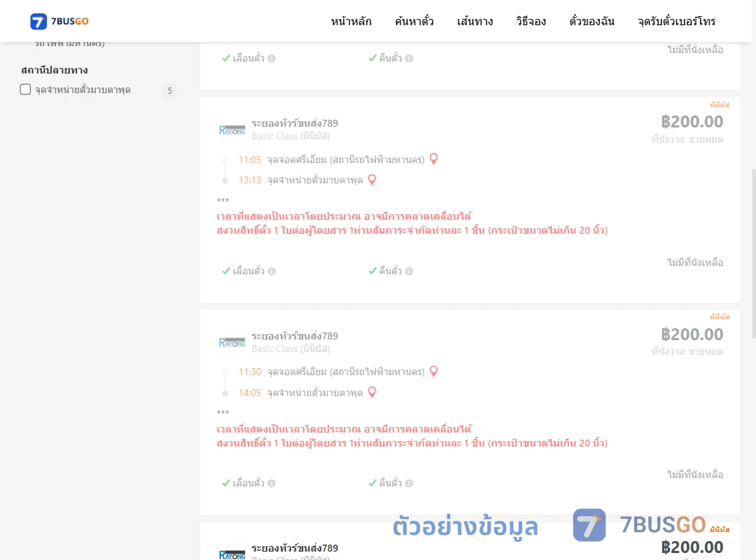
Task: Click the stop จุดจอดศรีเอี่ยม on the 11:05 trip
Action: tap(346, 160)
